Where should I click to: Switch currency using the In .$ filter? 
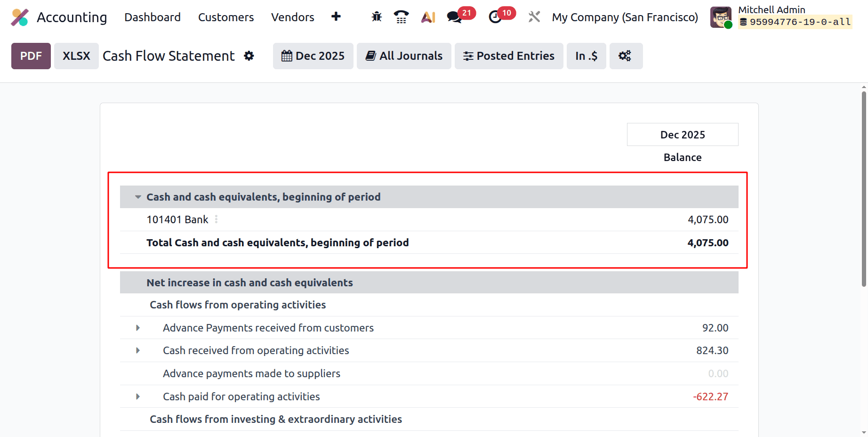coord(586,56)
